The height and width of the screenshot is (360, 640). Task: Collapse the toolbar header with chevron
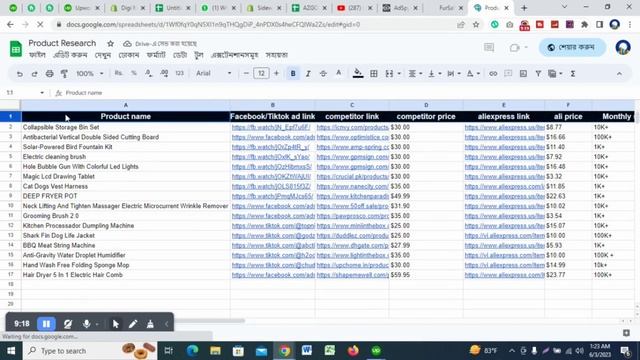(619, 74)
